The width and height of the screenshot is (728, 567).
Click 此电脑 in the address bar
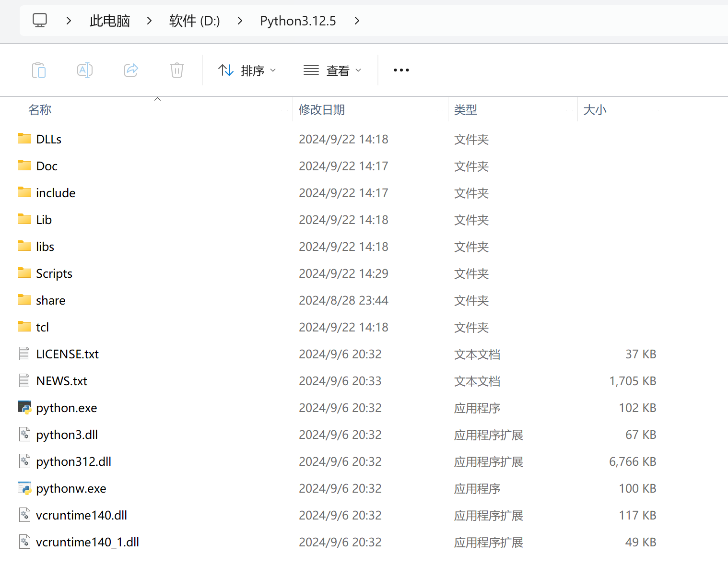click(x=109, y=21)
